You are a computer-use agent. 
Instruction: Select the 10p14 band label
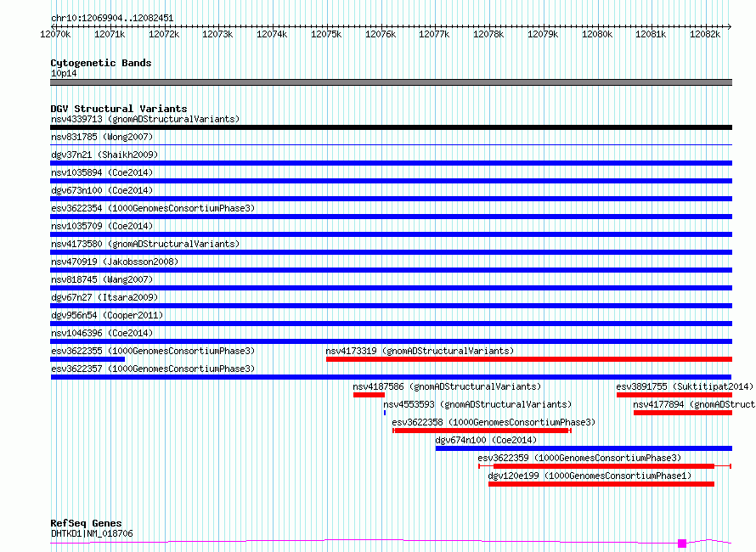[x=64, y=73]
